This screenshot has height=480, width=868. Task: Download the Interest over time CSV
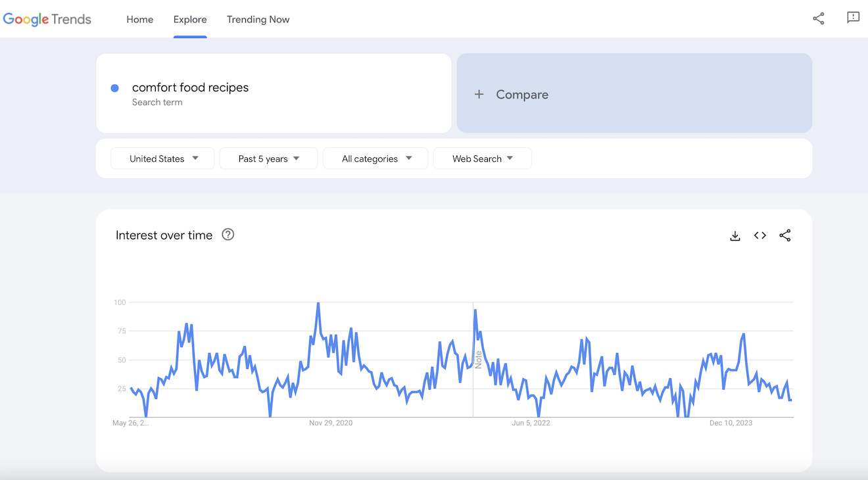coord(735,235)
